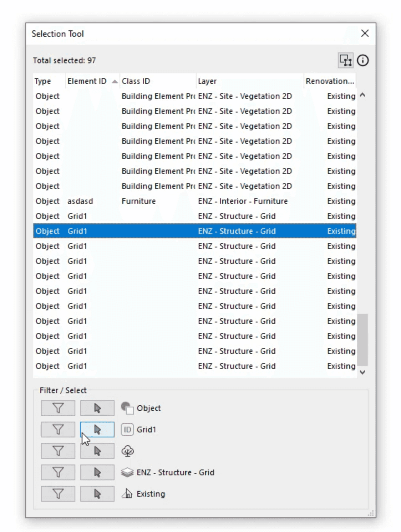The image size is (401, 532).
Task: Click the filter funnel for Existing renovation status
Action: click(57, 493)
